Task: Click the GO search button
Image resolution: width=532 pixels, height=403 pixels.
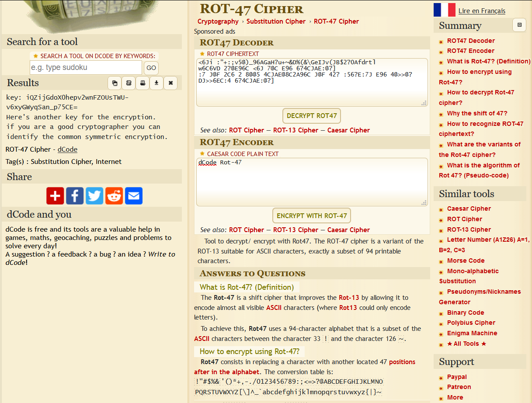Action: point(151,68)
